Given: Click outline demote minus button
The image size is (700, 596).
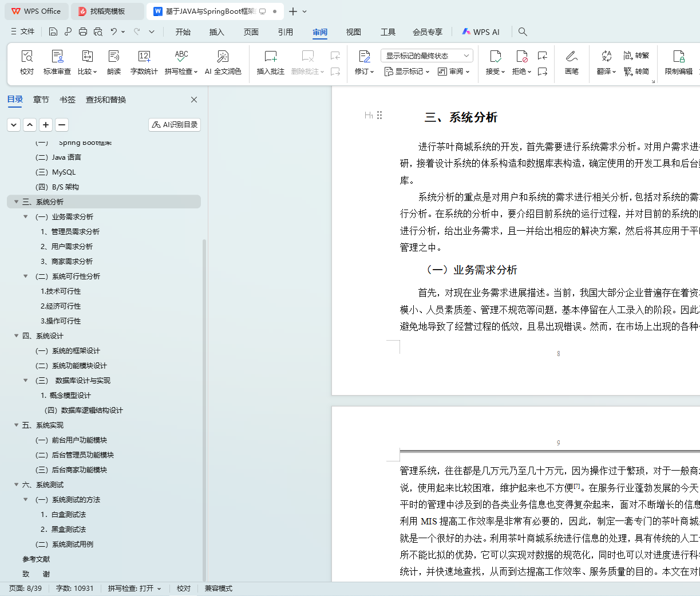Looking at the screenshot, I should [62, 124].
